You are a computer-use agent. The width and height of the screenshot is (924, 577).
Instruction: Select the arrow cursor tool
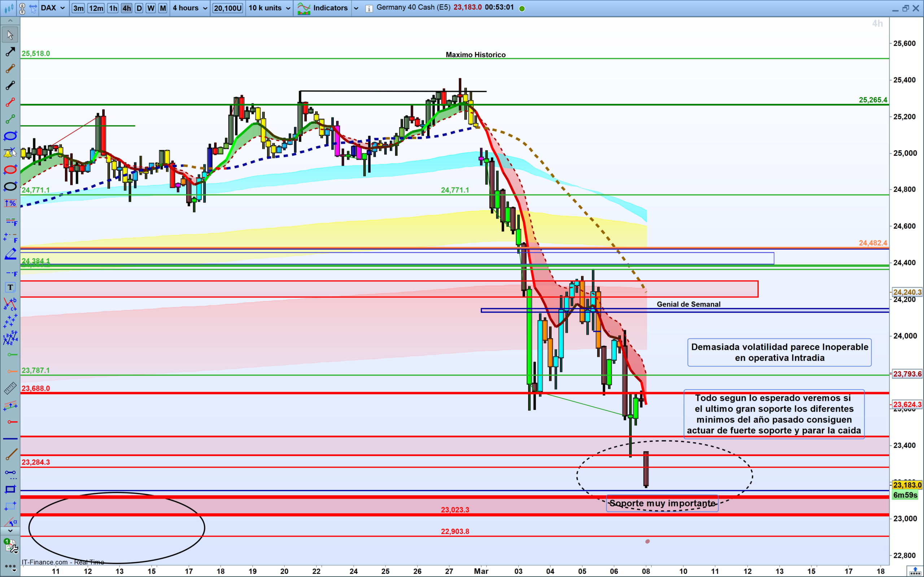(x=10, y=35)
